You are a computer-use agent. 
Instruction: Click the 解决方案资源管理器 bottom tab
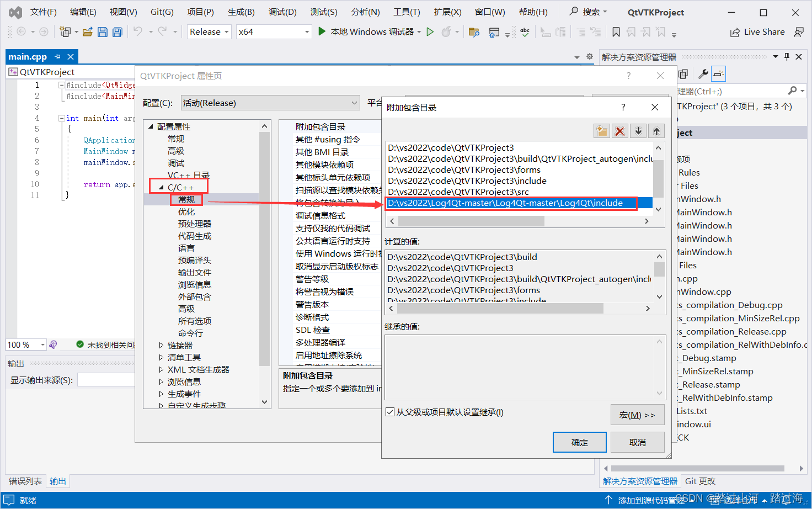tap(640, 481)
